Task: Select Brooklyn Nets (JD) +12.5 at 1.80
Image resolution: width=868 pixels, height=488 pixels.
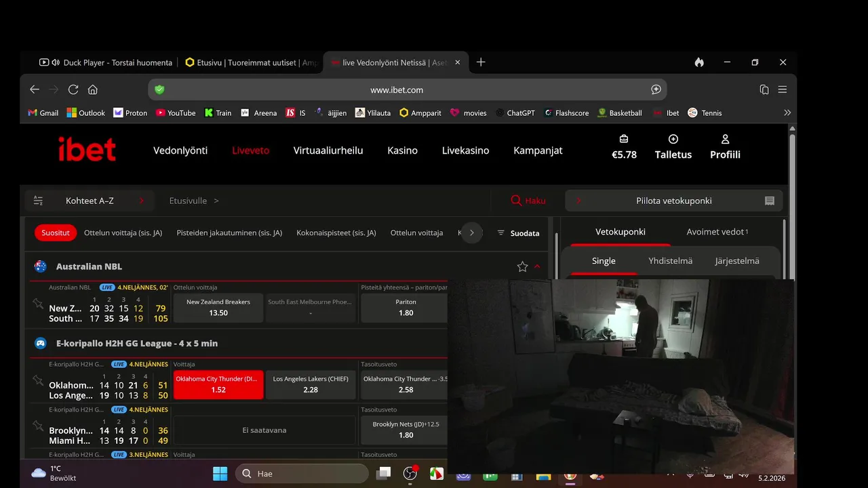Action: tap(406, 430)
